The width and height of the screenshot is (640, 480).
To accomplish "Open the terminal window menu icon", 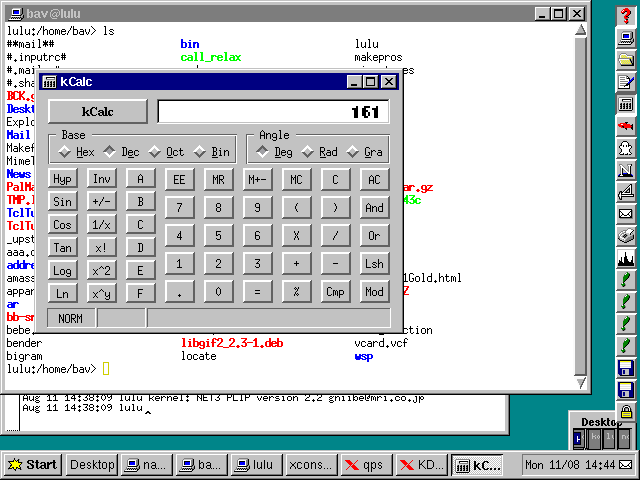I will click(15, 13).
